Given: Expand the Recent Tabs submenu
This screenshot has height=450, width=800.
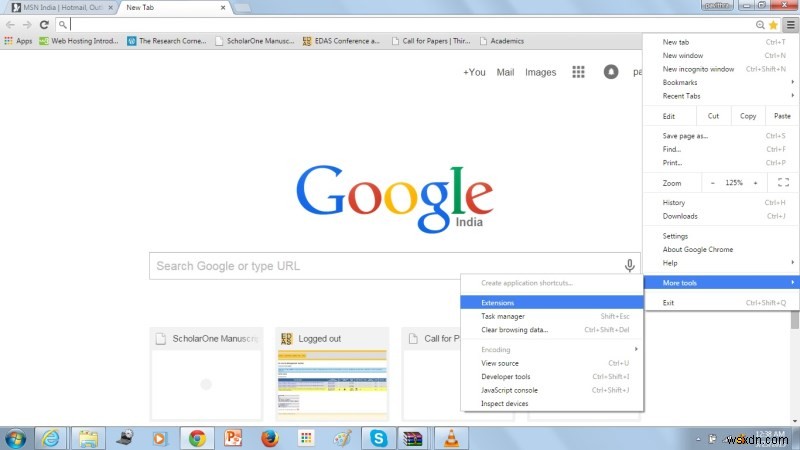Looking at the screenshot, I should point(721,96).
